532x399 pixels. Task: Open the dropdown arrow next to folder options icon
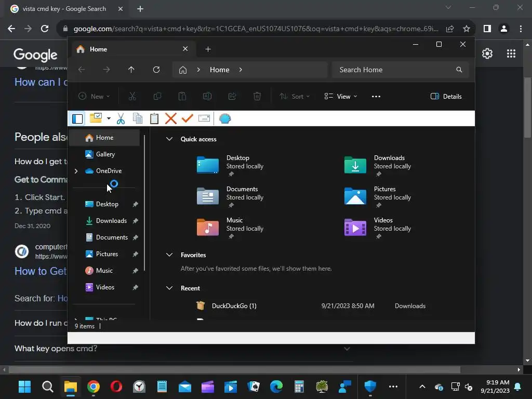tap(109, 118)
